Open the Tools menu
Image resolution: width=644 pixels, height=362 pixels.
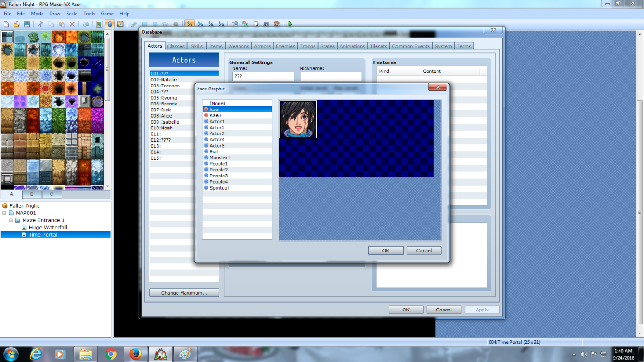(89, 14)
